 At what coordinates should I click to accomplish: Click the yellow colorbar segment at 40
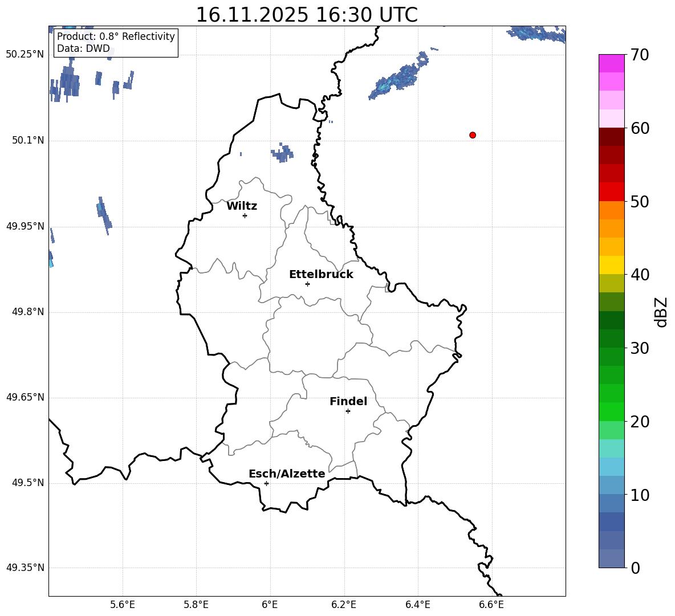(x=612, y=265)
